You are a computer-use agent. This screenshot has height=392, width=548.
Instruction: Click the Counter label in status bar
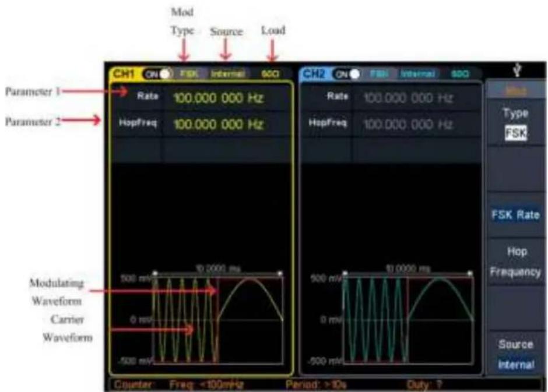click(x=133, y=384)
